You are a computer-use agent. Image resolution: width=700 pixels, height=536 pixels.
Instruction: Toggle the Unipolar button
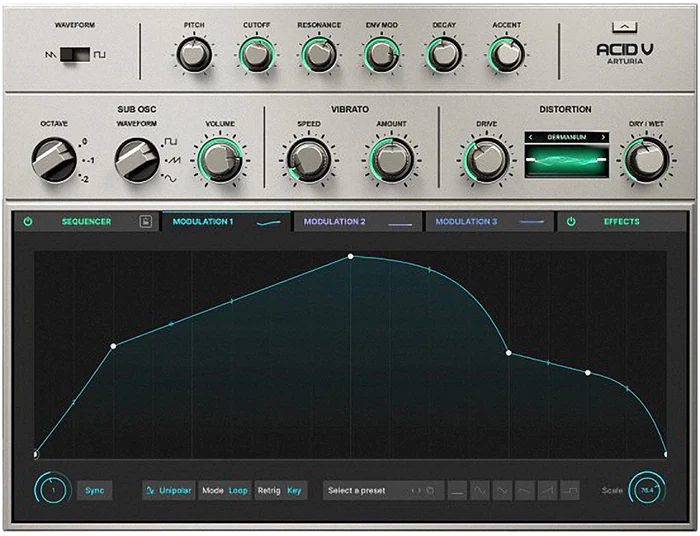[x=169, y=490]
